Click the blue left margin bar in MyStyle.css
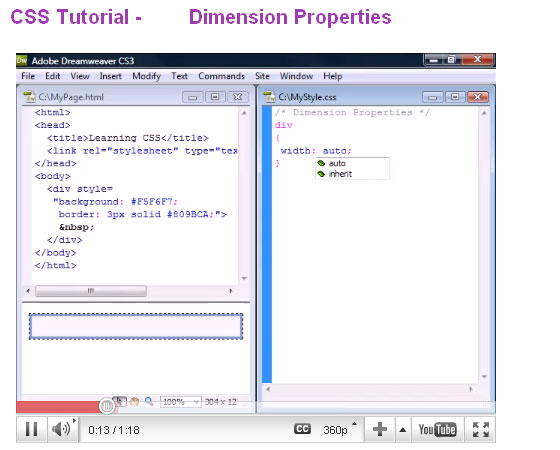Screen dimensions: 560x450 (267, 245)
